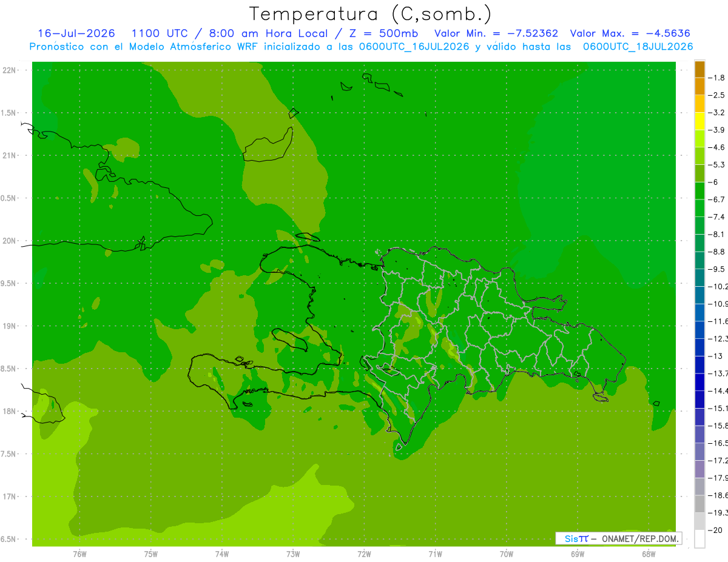Pick the teal swatch between -9.5 and -10.2
Viewport: 728px width, 562px height.
pos(699,277)
